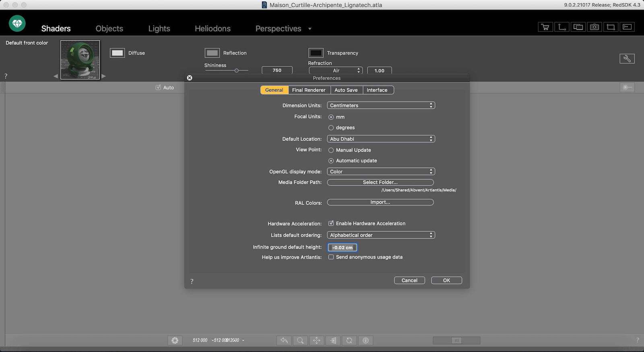Open the Shaders inspector
Image resolution: width=644 pixels, height=352 pixels.
56,29
